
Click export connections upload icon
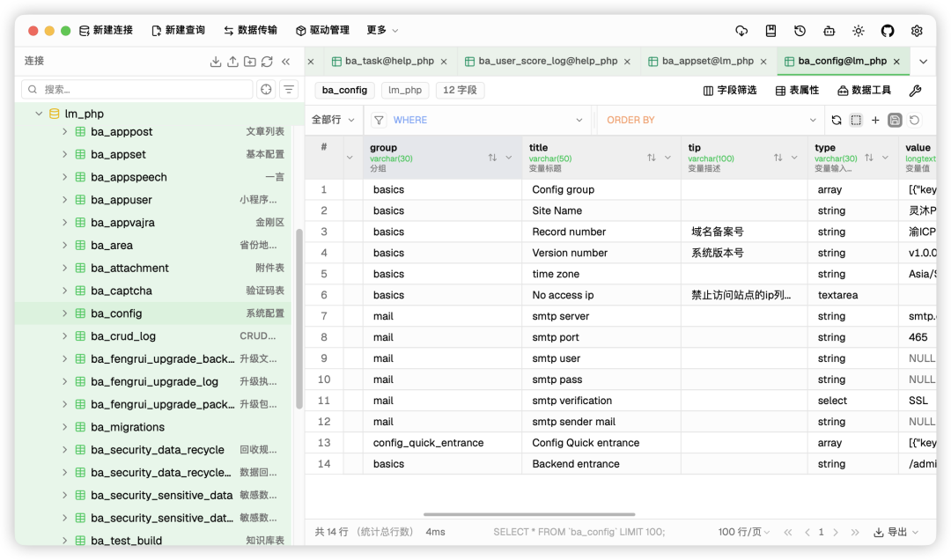(232, 62)
